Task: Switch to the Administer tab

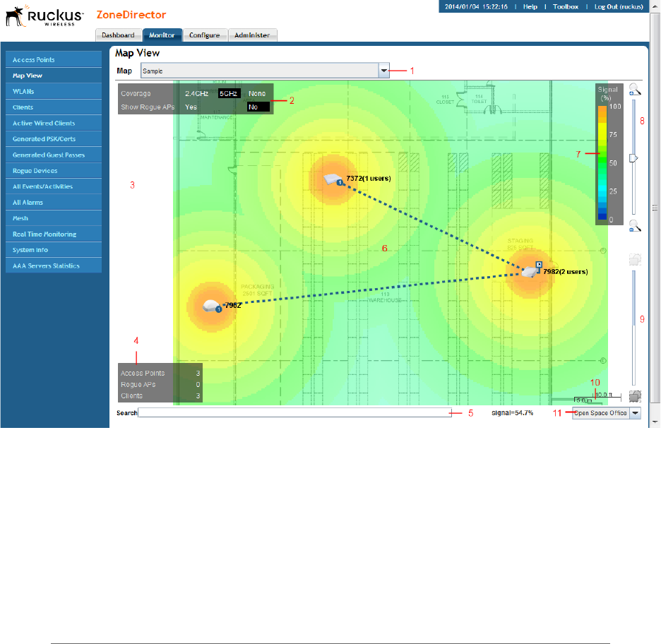Action: (252, 35)
